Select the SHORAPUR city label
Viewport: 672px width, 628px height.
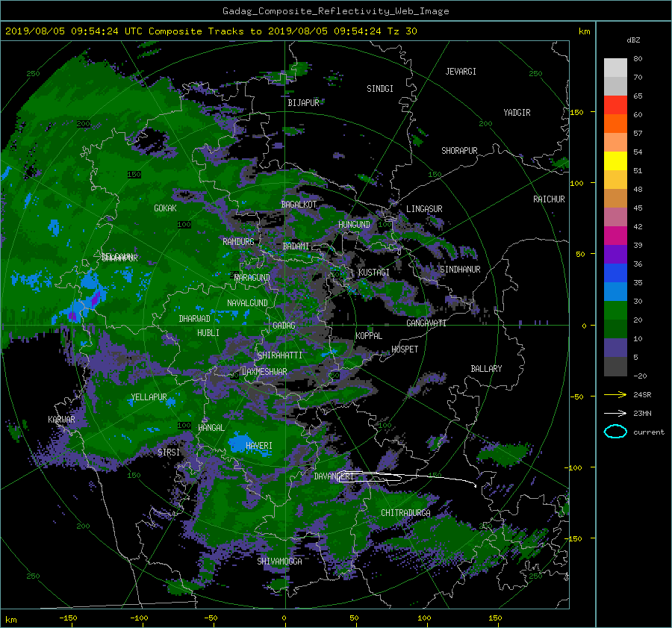459,151
